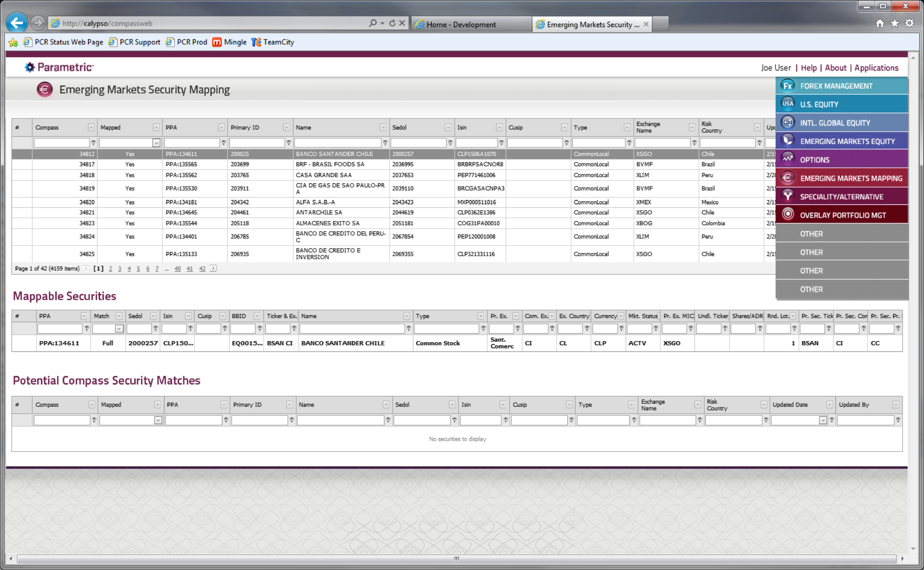The image size is (924, 570).
Task: Click the Mingle icon in the favorites bar
Action: click(x=217, y=42)
